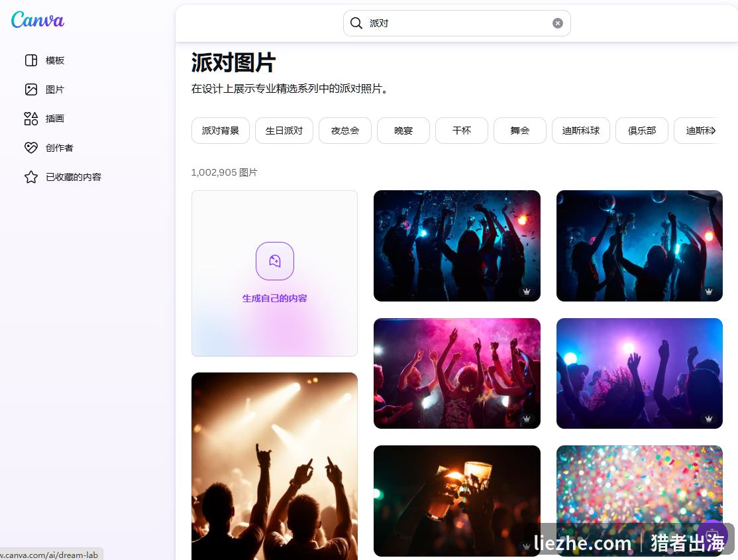The width and height of the screenshot is (738, 560).
Task: Select the 俱乐部 tag chip
Action: point(642,131)
